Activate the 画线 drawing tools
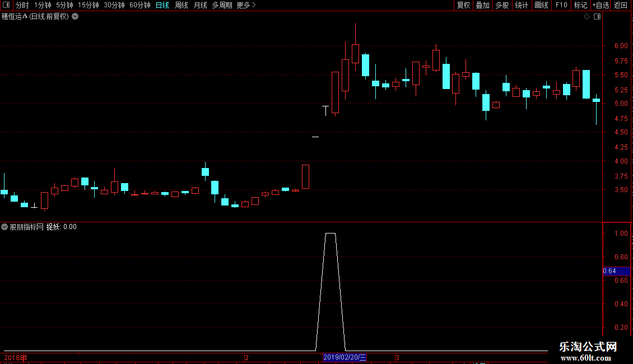The image size is (633, 364). (x=541, y=5)
